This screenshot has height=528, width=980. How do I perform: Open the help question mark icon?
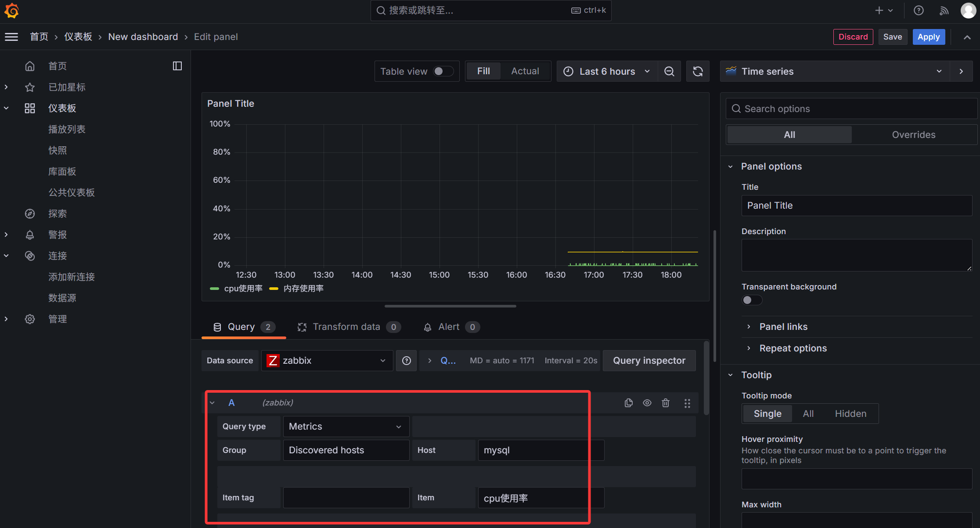[919, 11]
